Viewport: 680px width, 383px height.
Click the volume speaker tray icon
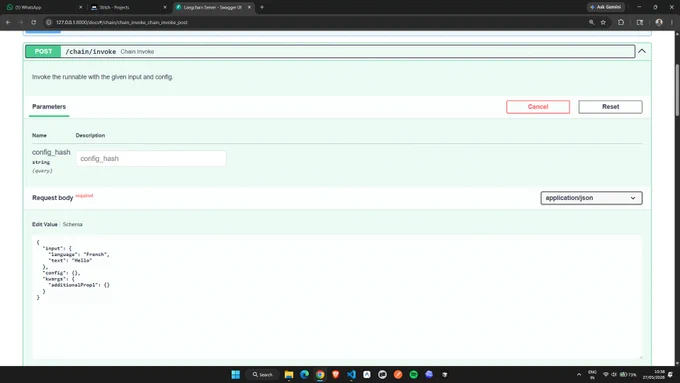[614, 374]
